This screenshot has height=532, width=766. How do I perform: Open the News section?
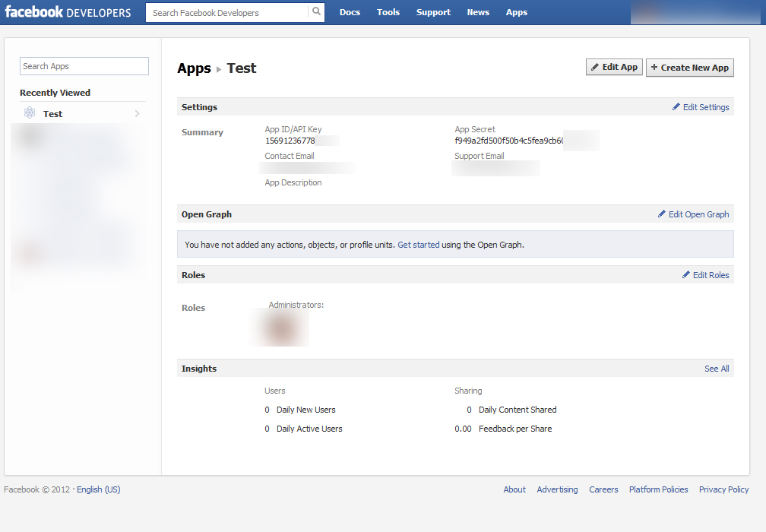(478, 12)
